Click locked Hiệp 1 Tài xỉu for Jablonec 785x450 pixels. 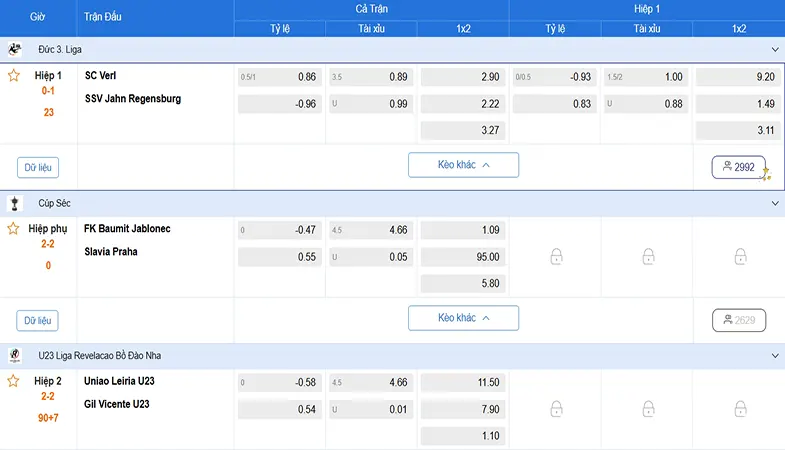(648, 256)
